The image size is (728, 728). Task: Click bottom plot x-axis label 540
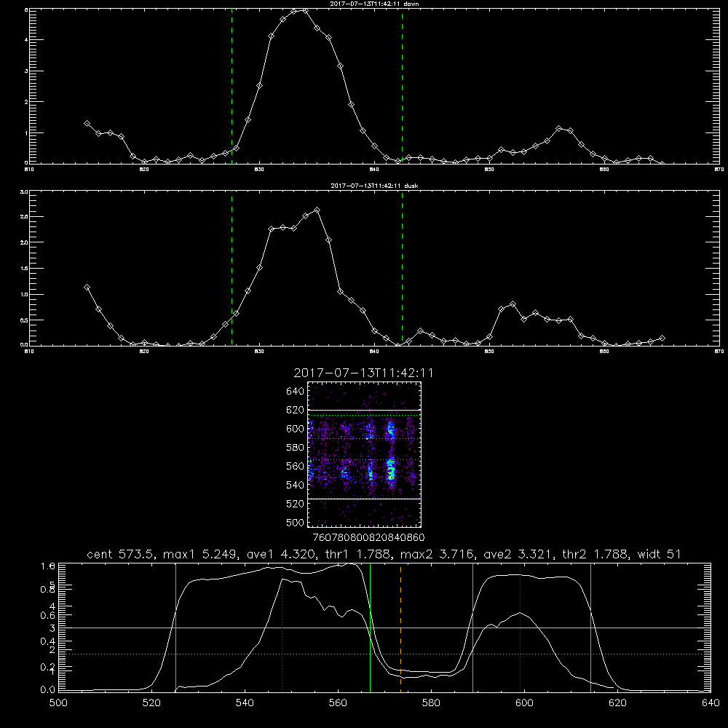pos(245,703)
